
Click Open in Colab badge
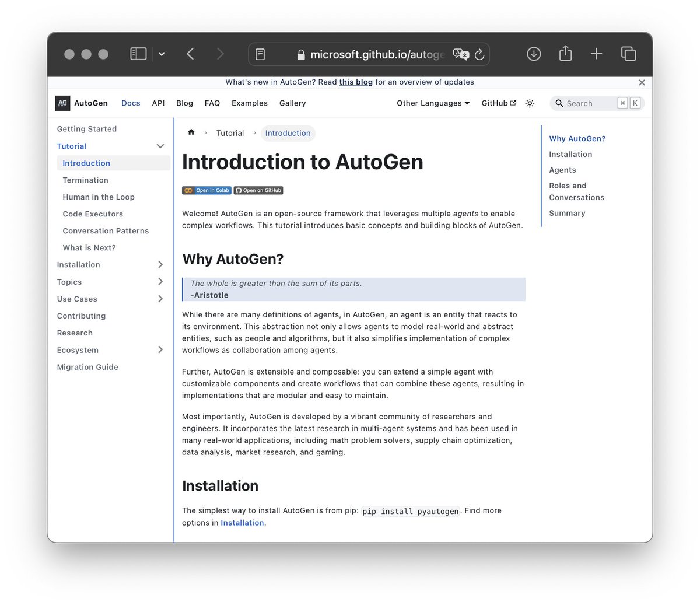point(206,190)
